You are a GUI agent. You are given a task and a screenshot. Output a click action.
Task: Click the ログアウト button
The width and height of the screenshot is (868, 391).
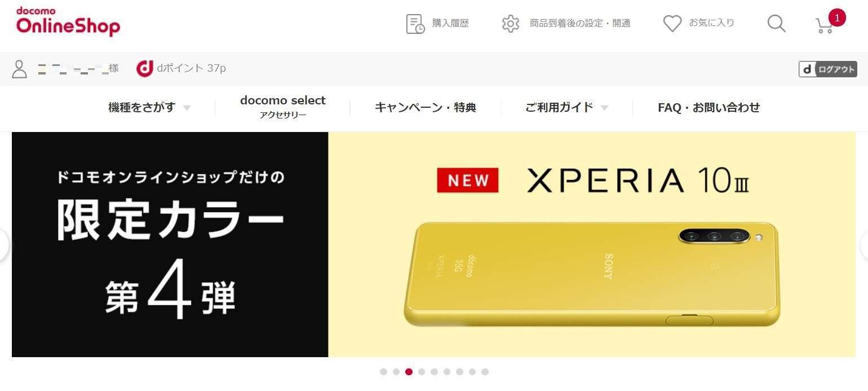pos(827,69)
